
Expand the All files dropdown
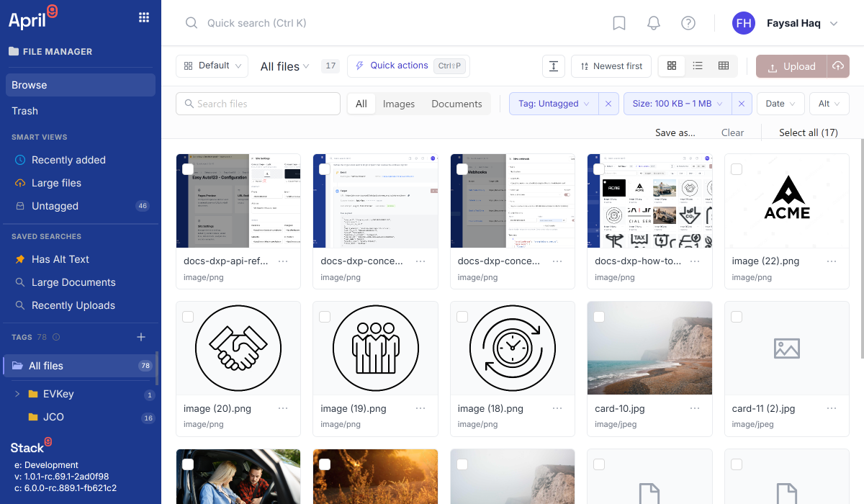pyautogui.click(x=285, y=66)
